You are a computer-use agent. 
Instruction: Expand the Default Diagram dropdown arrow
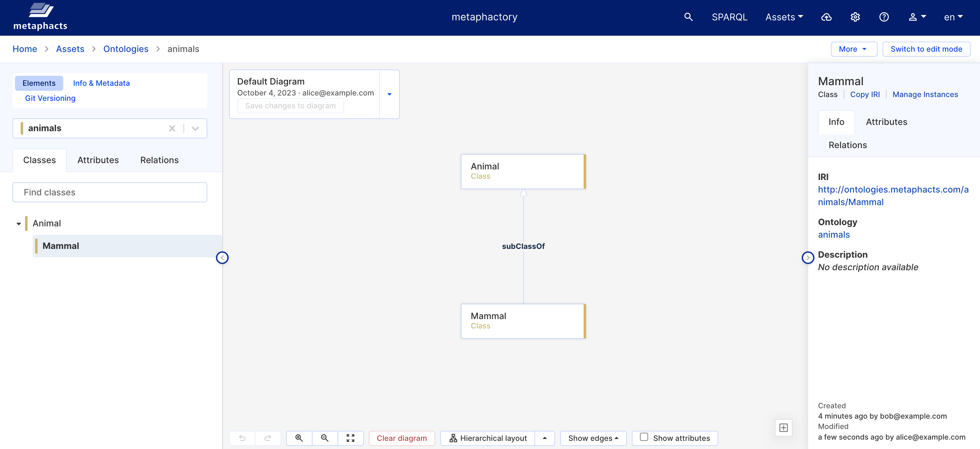coord(389,94)
